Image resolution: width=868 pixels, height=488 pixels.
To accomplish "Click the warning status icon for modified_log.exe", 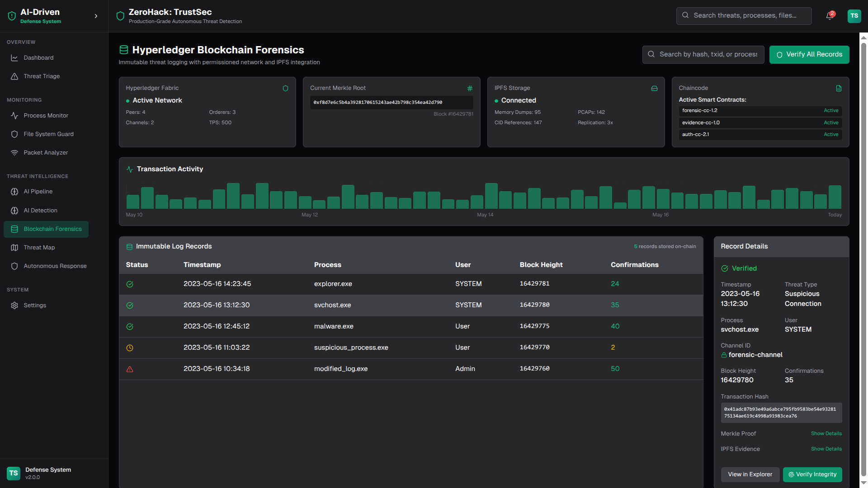I will point(130,369).
